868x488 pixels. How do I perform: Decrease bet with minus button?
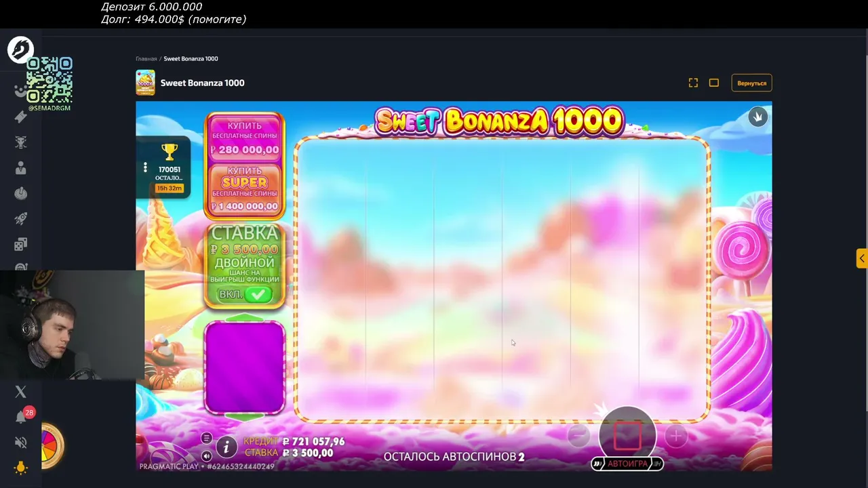coord(578,436)
